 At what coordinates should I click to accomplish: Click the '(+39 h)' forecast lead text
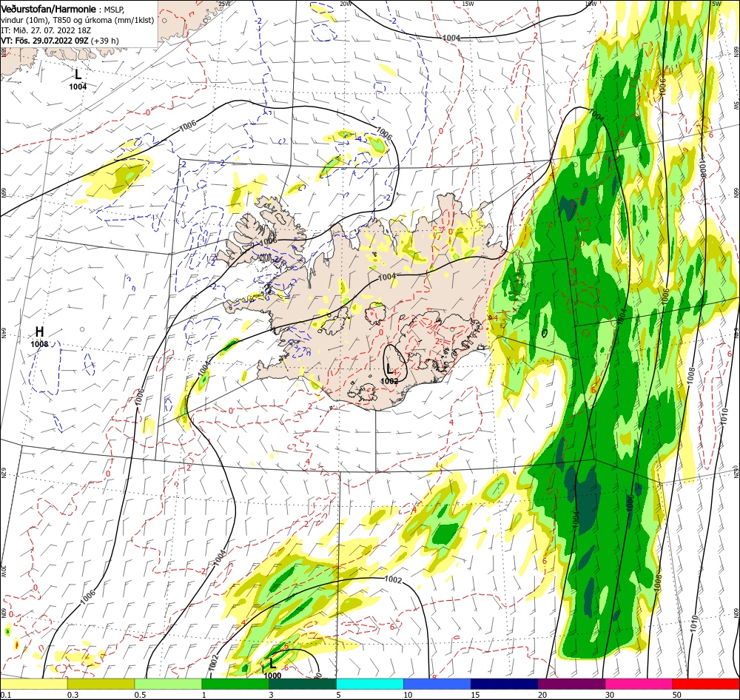pos(105,41)
